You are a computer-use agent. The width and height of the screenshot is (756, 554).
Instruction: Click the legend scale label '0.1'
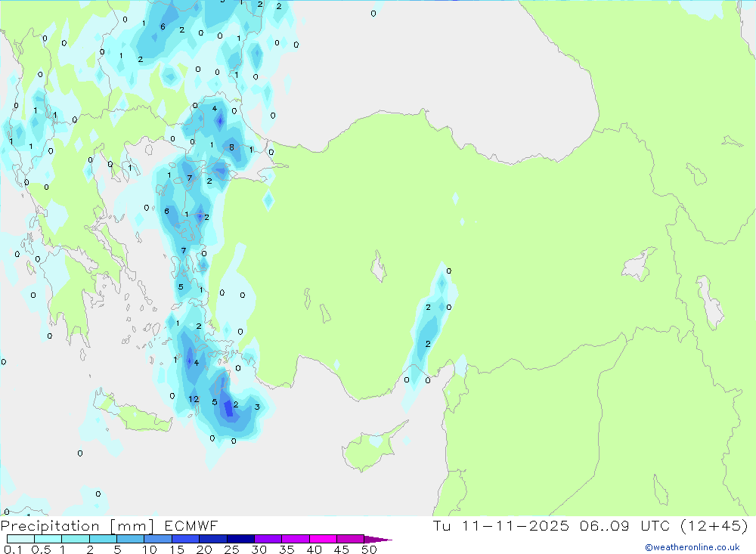[x=13, y=549]
